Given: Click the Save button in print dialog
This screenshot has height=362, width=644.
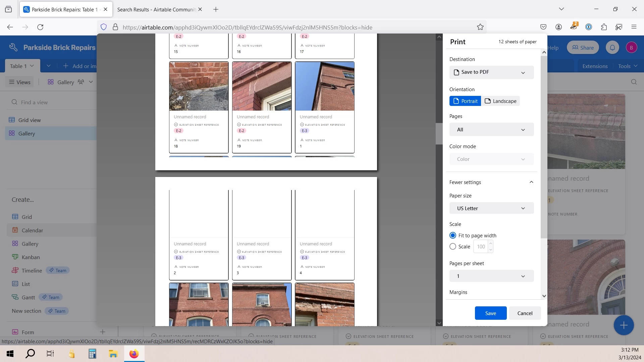Looking at the screenshot, I should tap(490, 313).
